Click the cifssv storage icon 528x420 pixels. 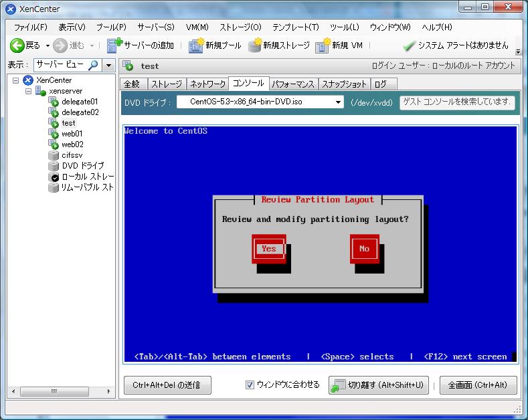click(54, 155)
